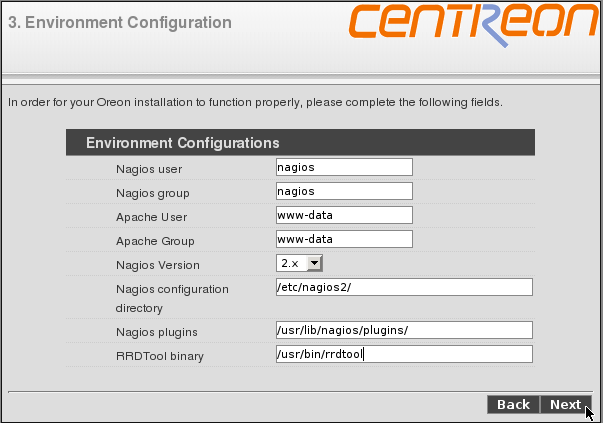This screenshot has height=423, width=603.
Task: Click the 'Nagios group' label
Action: click(x=153, y=193)
